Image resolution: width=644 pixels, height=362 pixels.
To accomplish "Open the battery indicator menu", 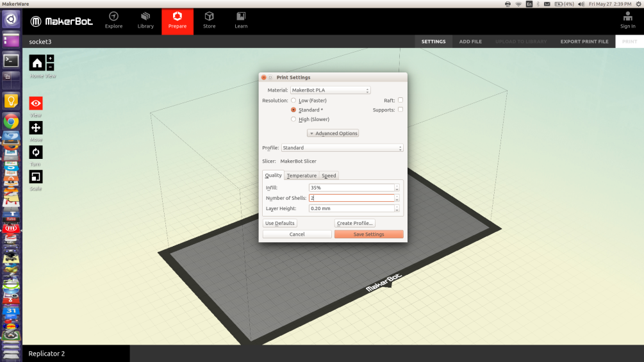I will [565, 4].
